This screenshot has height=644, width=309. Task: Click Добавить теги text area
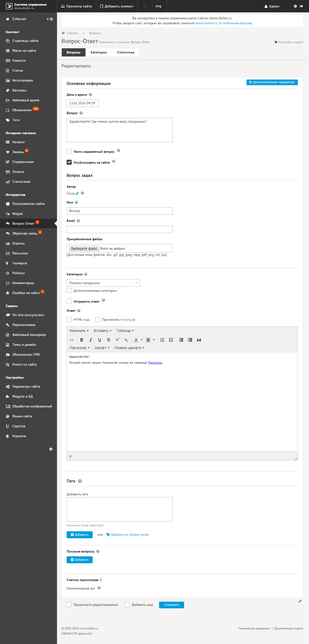120,509
